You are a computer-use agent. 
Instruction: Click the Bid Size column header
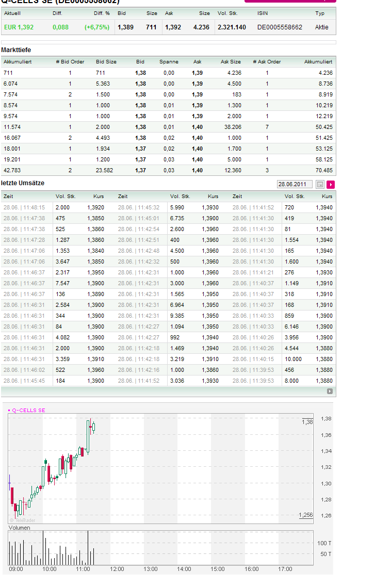106,62
